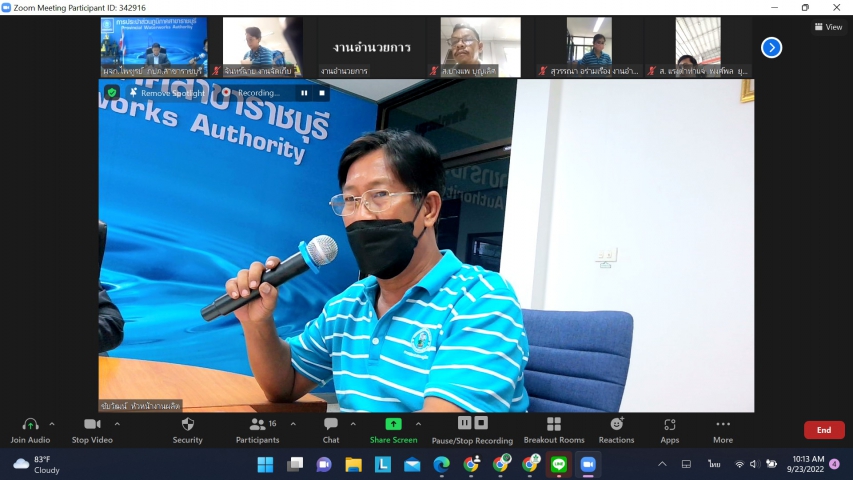Stop recording in top indicator
853x480 pixels.
[x=322, y=93]
